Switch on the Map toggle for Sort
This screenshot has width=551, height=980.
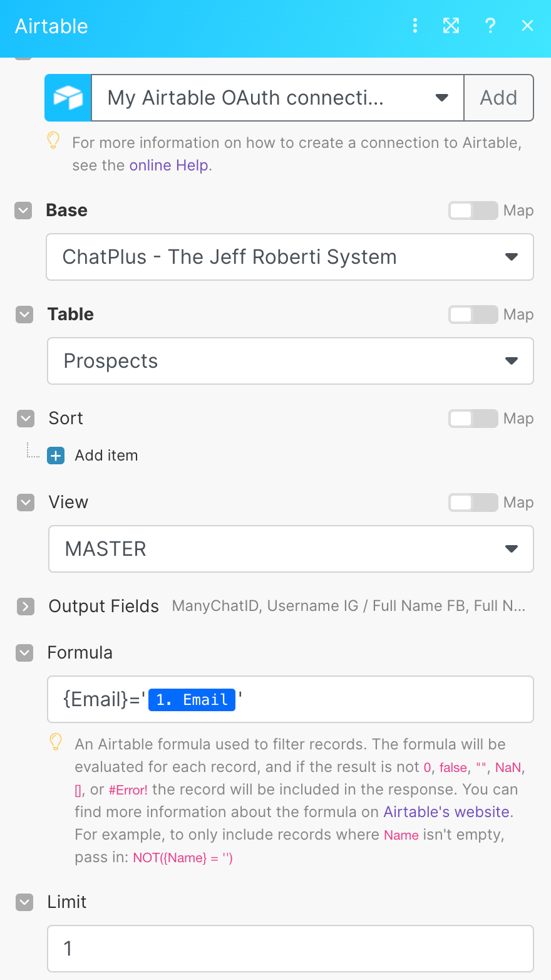coord(473,419)
